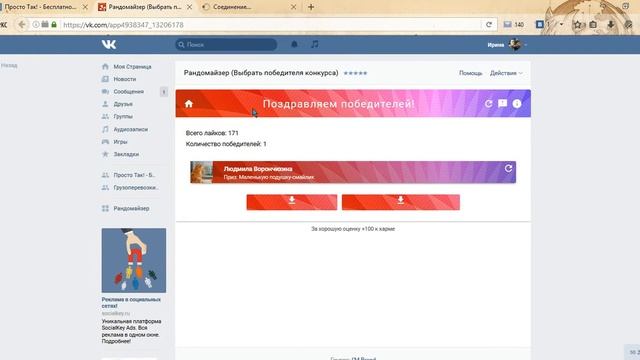Open a new browser tab with plus
The height and width of the screenshot is (360, 640).
pyautogui.click(x=311, y=7)
